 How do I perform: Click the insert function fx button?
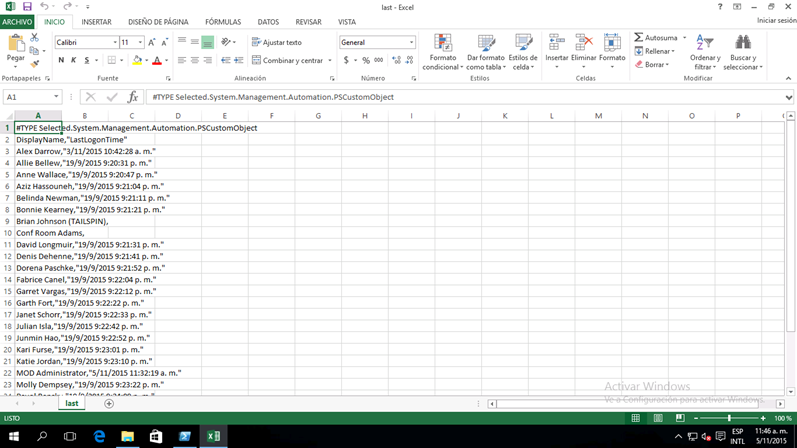[x=133, y=97]
